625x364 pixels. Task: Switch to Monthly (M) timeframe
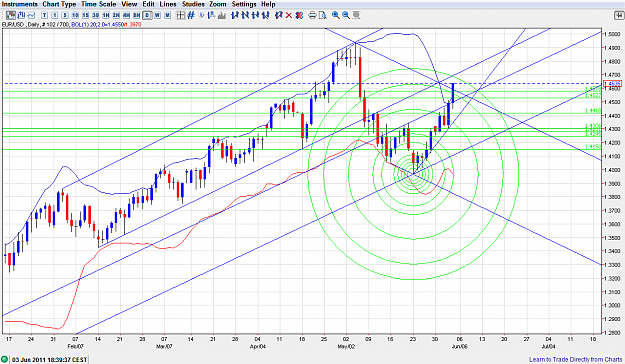167,15
